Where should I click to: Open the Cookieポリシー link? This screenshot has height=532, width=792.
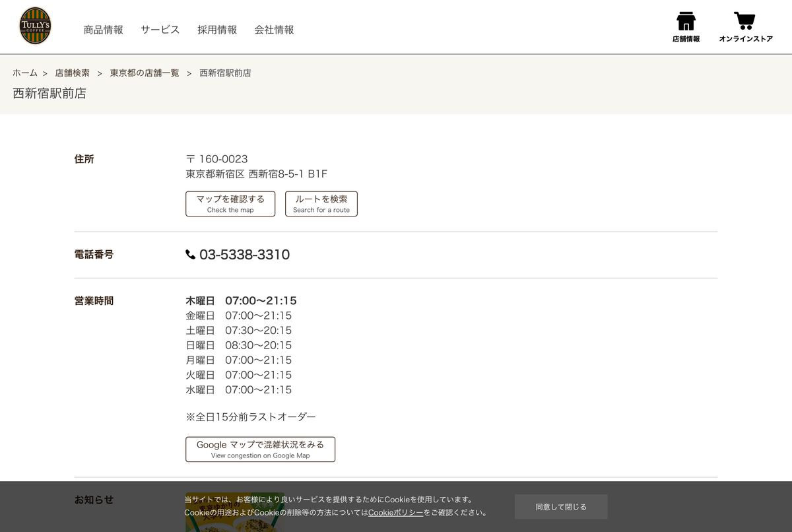pos(395,513)
